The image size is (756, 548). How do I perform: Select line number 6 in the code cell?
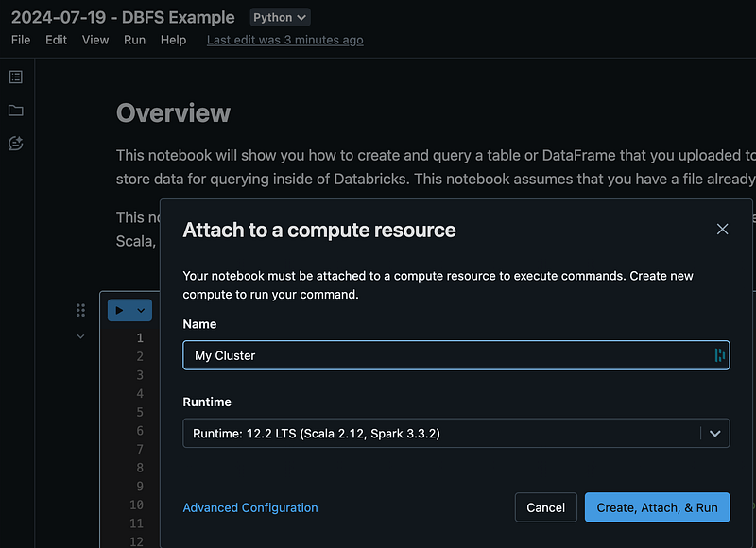click(x=140, y=431)
